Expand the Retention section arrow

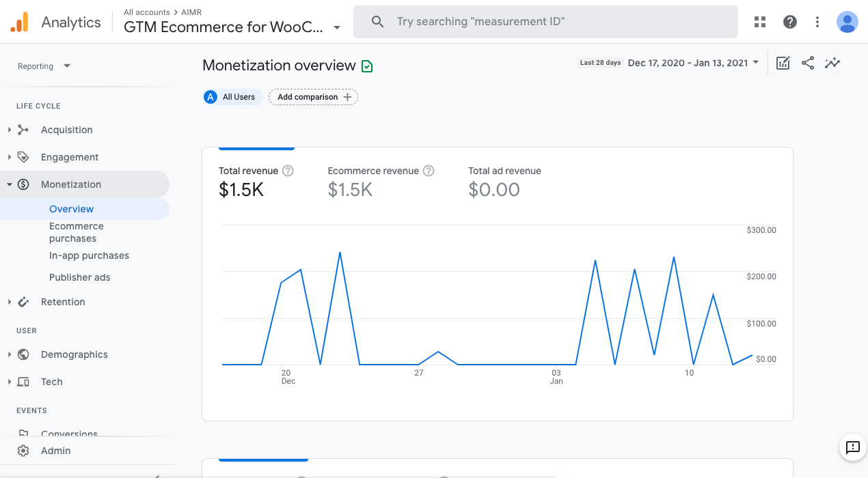pos(10,302)
